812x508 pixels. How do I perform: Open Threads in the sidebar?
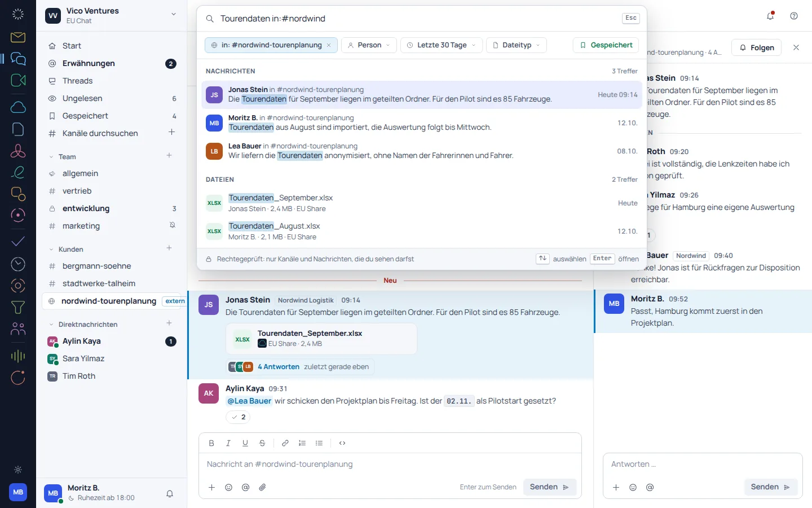tap(112, 81)
